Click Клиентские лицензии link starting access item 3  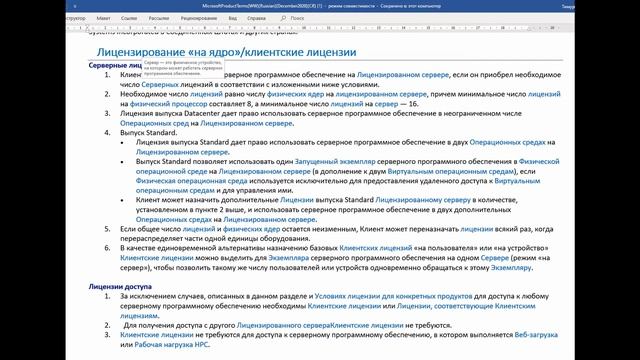point(157,335)
